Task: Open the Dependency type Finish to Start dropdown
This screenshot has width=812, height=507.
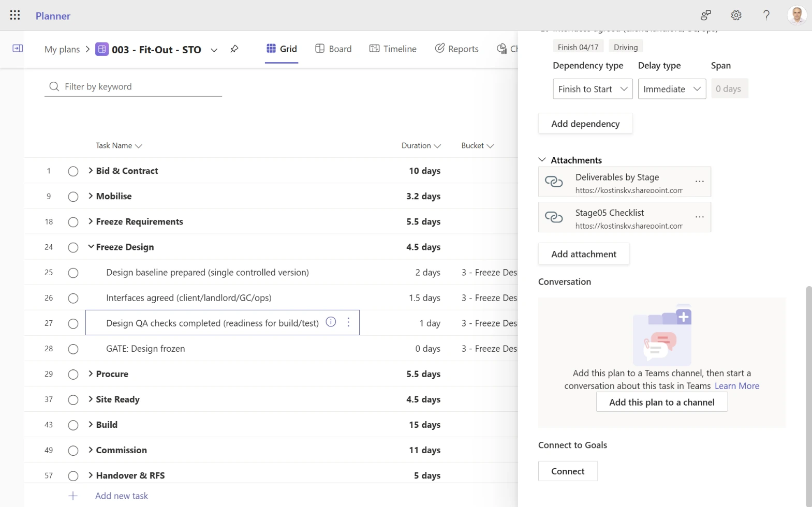Action: pos(593,89)
